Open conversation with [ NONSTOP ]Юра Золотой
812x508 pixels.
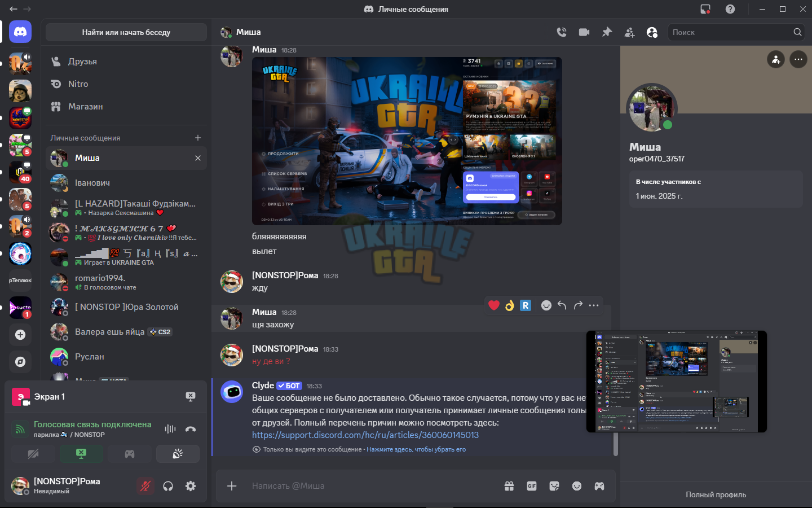126,307
